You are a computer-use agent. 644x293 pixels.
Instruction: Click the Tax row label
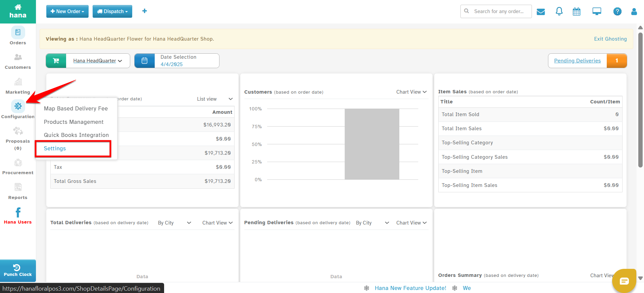pyautogui.click(x=58, y=167)
